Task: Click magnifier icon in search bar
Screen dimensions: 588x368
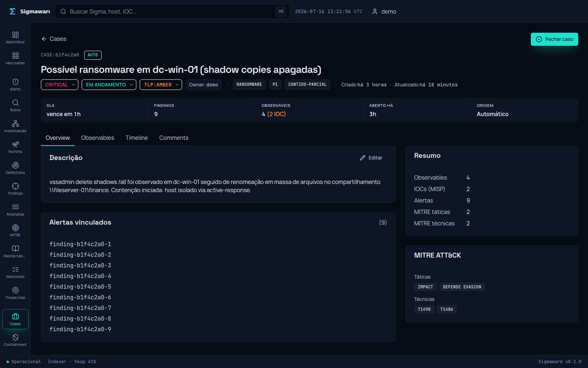Action: point(63,11)
